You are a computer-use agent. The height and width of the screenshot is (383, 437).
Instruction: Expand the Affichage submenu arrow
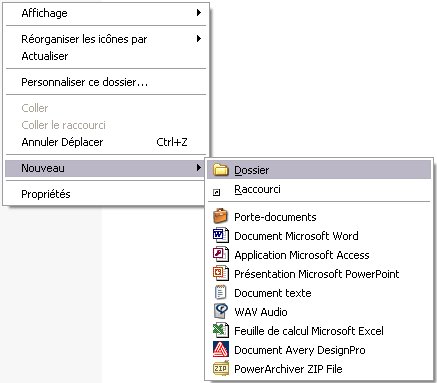[x=199, y=13]
